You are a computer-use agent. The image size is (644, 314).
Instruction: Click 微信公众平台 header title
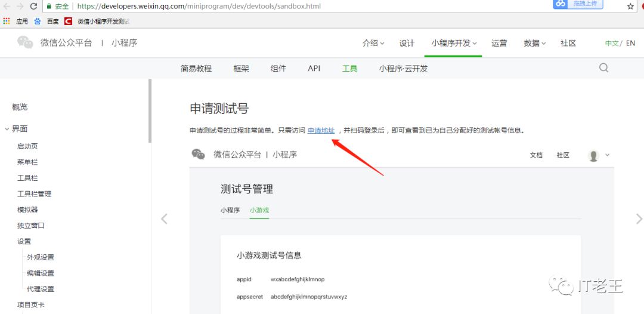tap(66, 43)
